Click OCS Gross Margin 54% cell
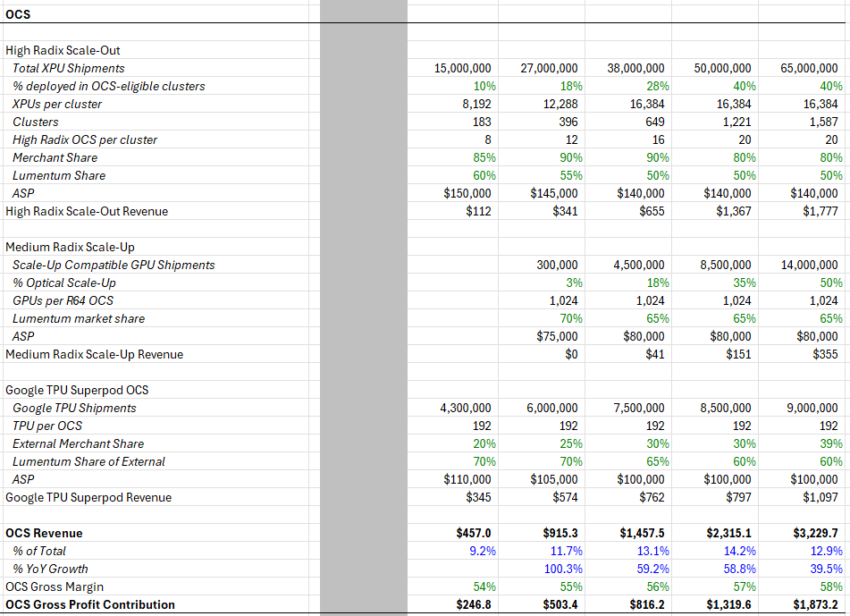This screenshot has width=850, height=616. point(484,587)
